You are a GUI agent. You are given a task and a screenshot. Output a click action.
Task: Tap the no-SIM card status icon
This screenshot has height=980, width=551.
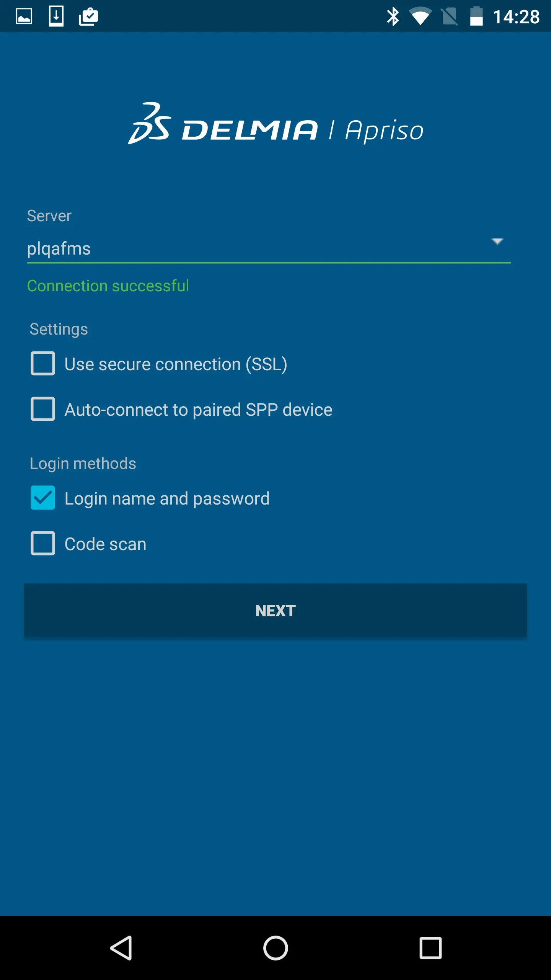(x=449, y=16)
